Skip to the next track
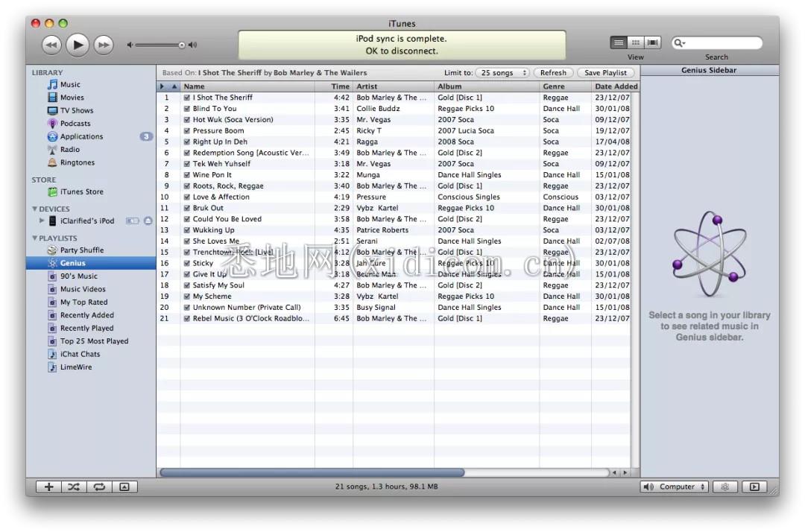The image size is (805, 532). pyautogui.click(x=104, y=45)
